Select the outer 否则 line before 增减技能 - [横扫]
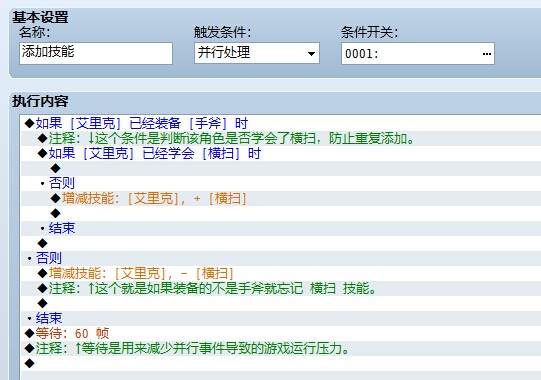Screen dimensions: 541x380 coord(281,259)
